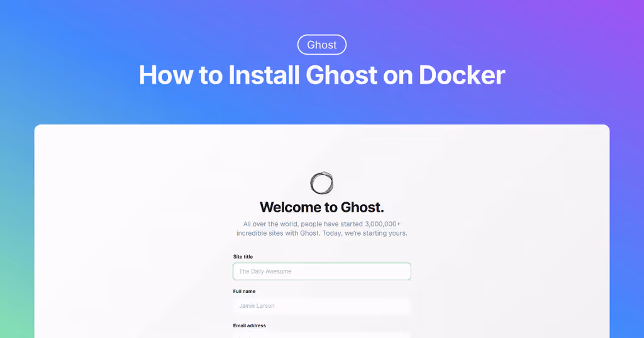Click the "Full name" label
644x338 pixels.
pyautogui.click(x=244, y=292)
